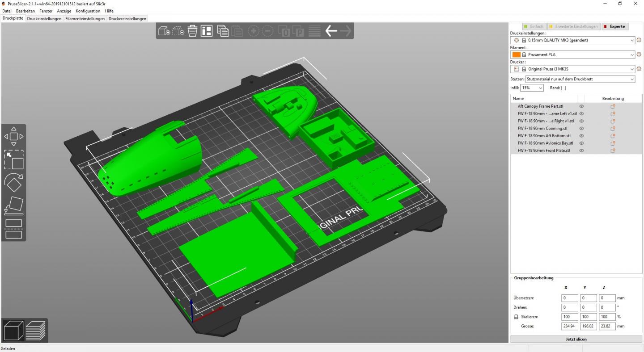Toggle visibility of the Frame Left v1.stl object
The height and width of the screenshot is (352, 644).
click(x=581, y=113)
